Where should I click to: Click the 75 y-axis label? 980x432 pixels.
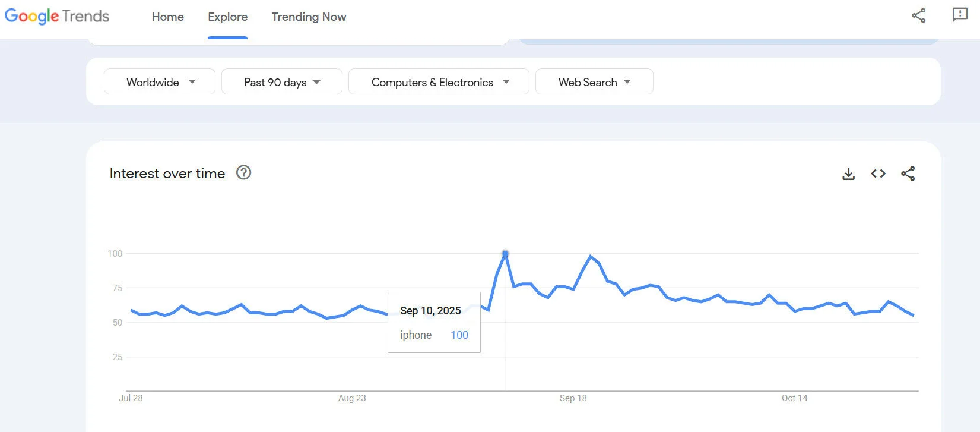[x=118, y=288]
